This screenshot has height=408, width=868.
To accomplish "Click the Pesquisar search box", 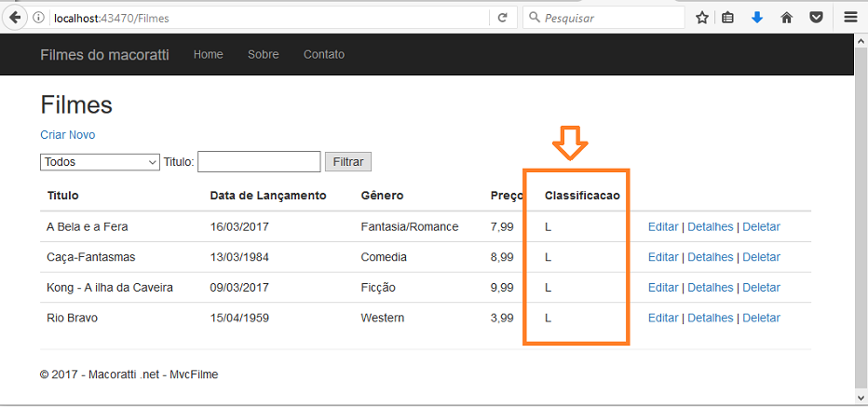I will click(x=604, y=18).
